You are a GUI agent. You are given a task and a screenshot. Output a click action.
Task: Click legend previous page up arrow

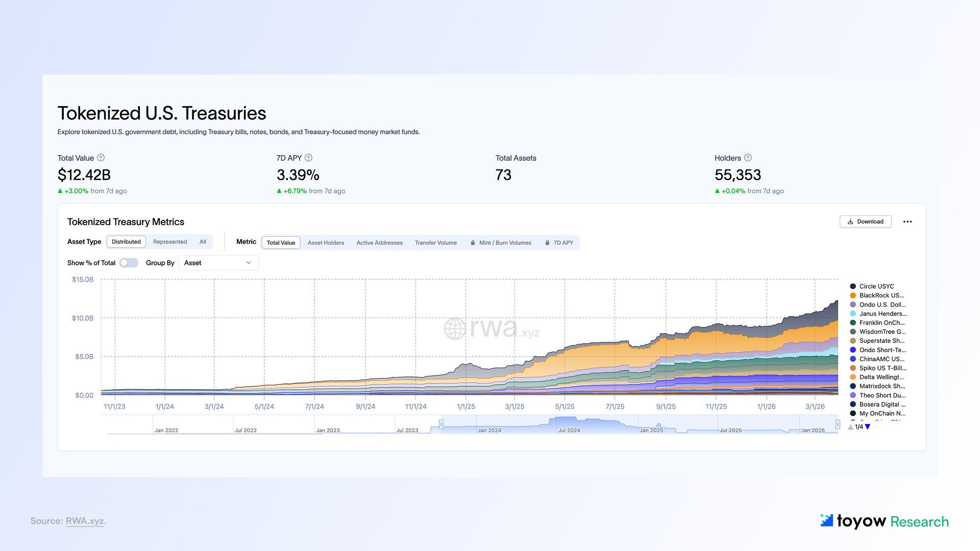coord(850,427)
